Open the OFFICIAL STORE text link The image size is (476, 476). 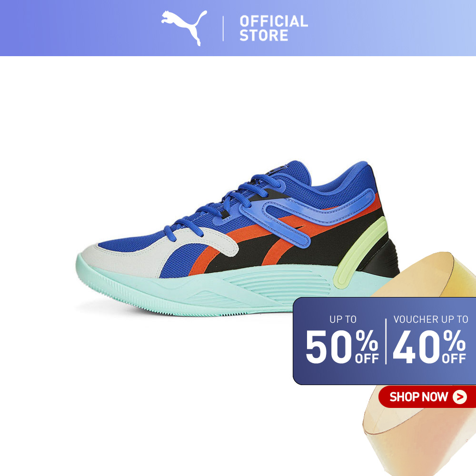[x=274, y=28]
